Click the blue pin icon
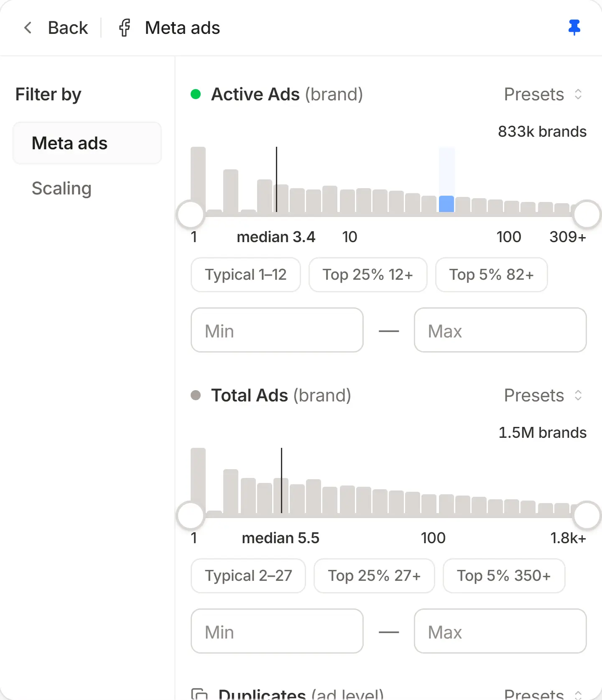Screen dimensions: 602x700 574,28
